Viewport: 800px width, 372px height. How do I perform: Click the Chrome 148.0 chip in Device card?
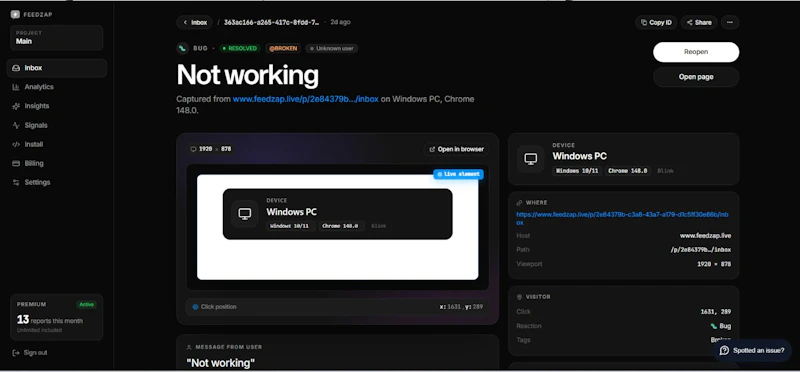(x=628, y=171)
